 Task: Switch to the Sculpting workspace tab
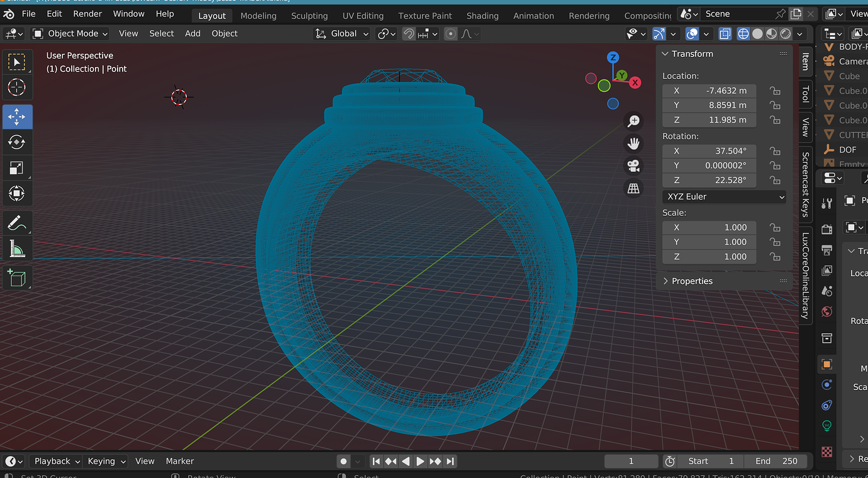(x=309, y=16)
